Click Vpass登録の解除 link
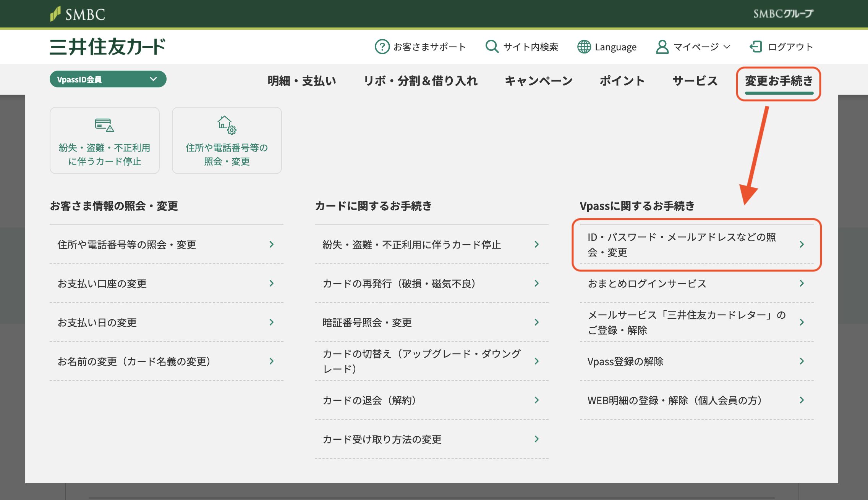Screen dimensions: 868x500 (625, 361)
